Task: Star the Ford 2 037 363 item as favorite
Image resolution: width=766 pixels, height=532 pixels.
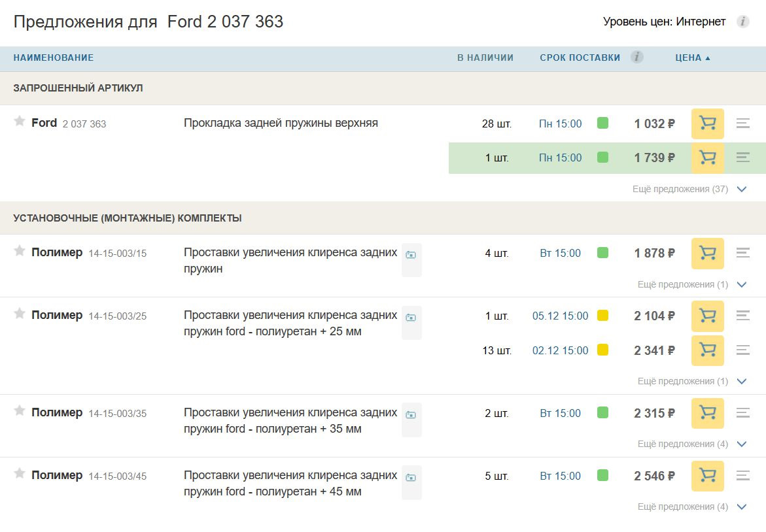Action: 20,122
